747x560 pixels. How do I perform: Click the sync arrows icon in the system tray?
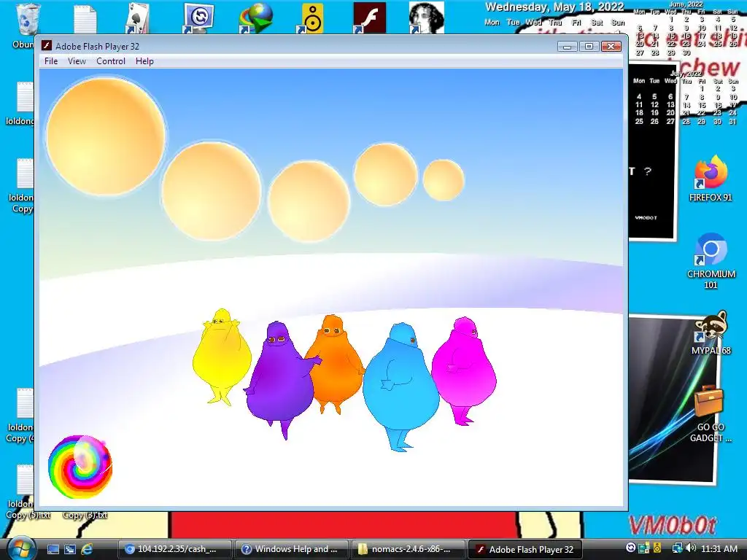point(631,548)
